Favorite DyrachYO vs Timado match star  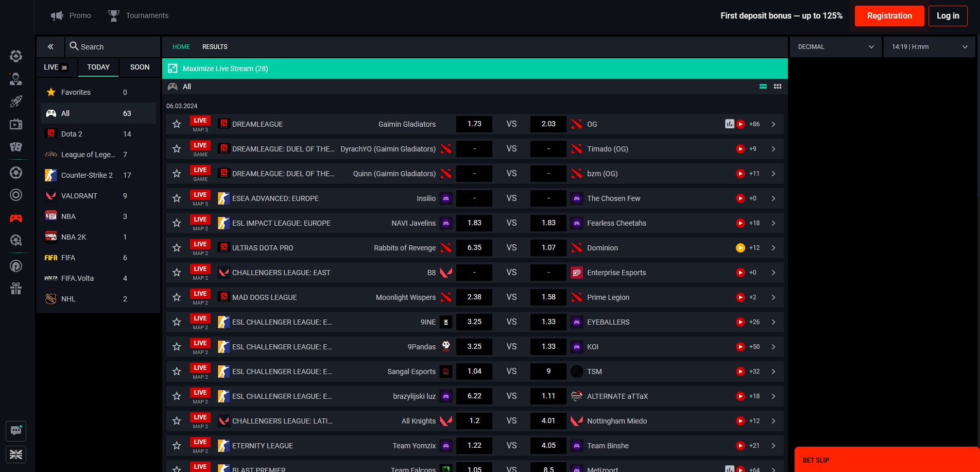pos(177,149)
